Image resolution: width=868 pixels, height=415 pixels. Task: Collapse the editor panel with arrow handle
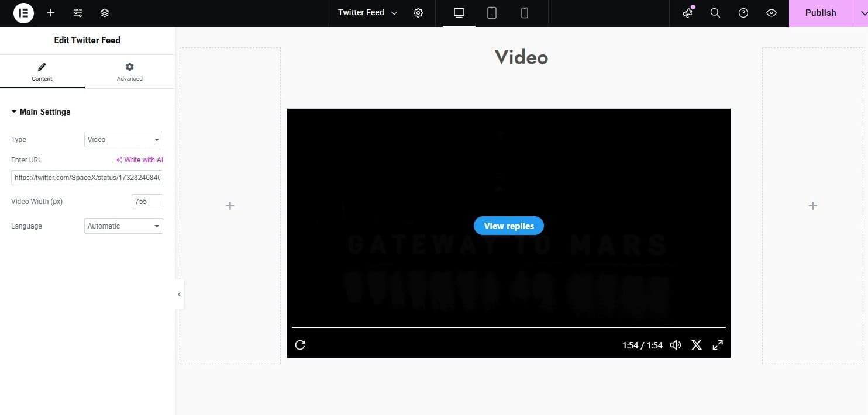(x=179, y=295)
